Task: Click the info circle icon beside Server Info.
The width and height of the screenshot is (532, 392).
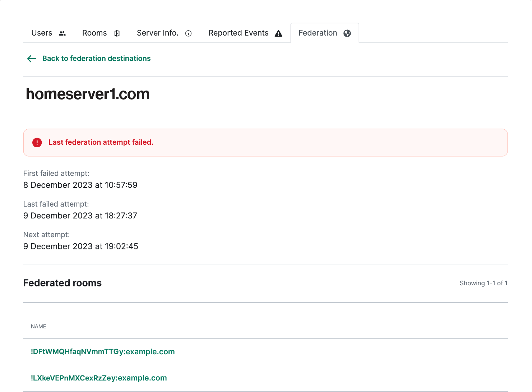Action: click(188, 33)
